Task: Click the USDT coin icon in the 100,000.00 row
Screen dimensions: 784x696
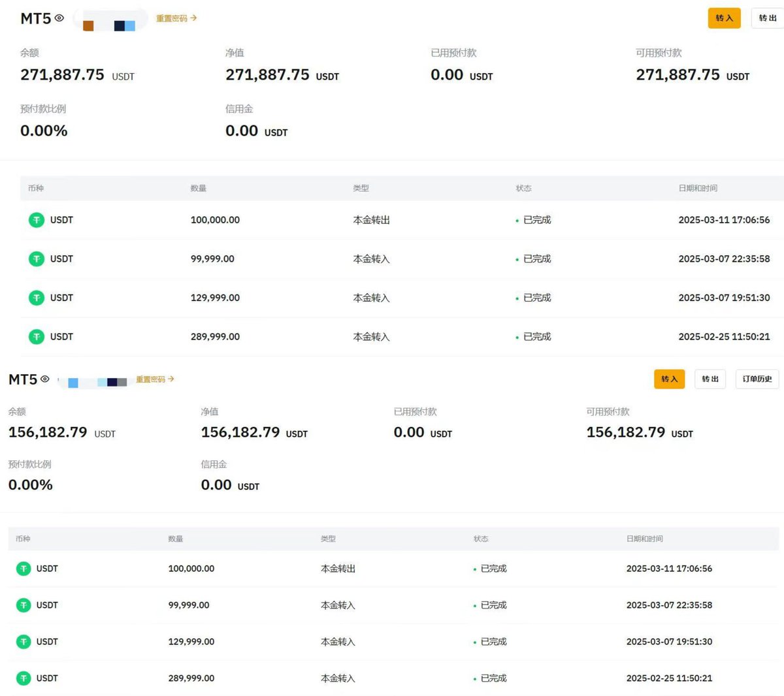Action: pyautogui.click(x=36, y=219)
